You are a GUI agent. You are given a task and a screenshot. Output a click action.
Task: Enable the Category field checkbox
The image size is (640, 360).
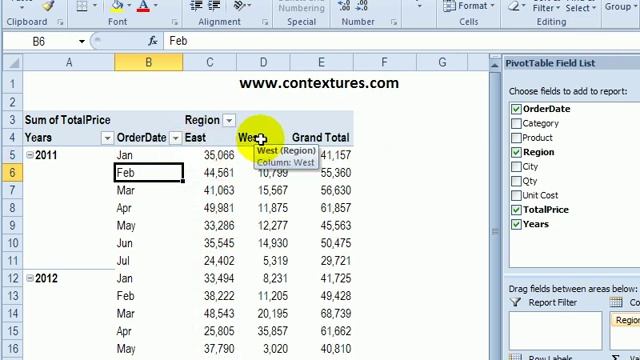tap(516, 123)
